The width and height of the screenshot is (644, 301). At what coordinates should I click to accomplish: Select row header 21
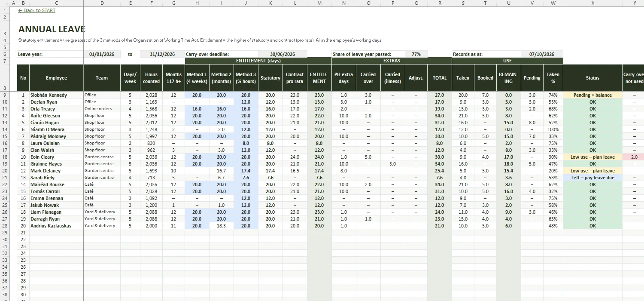coord(5,178)
